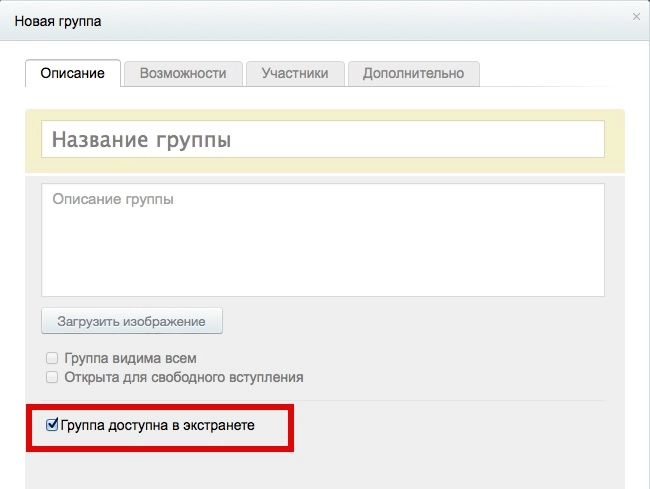
Task: Uncheck the Группа доступна в экстранете checkbox
Action: pos(53,425)
